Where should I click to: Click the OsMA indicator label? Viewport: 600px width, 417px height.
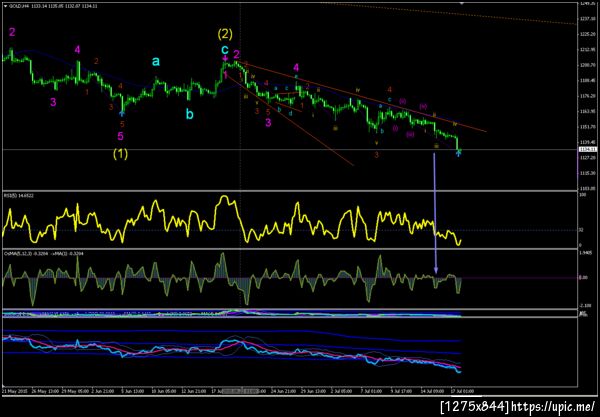tap(43, 253)
